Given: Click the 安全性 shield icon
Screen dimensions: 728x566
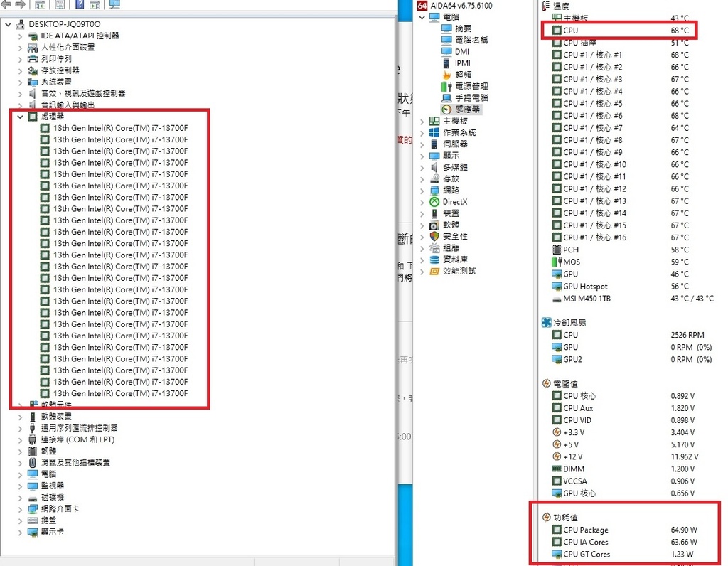Looking at the screenshot, I should coord(434,236).
